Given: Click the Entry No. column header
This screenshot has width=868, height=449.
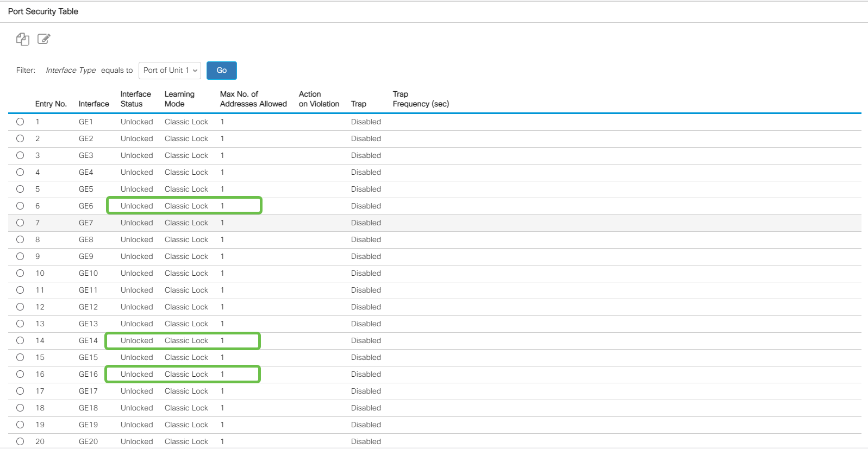Looking at the screenshot, I should 51,104.
